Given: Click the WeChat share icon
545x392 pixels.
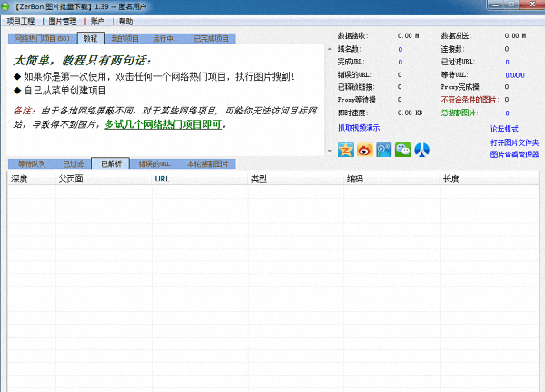Looking at the screenshot, I should pyautogui.click(x=402, y=151).
